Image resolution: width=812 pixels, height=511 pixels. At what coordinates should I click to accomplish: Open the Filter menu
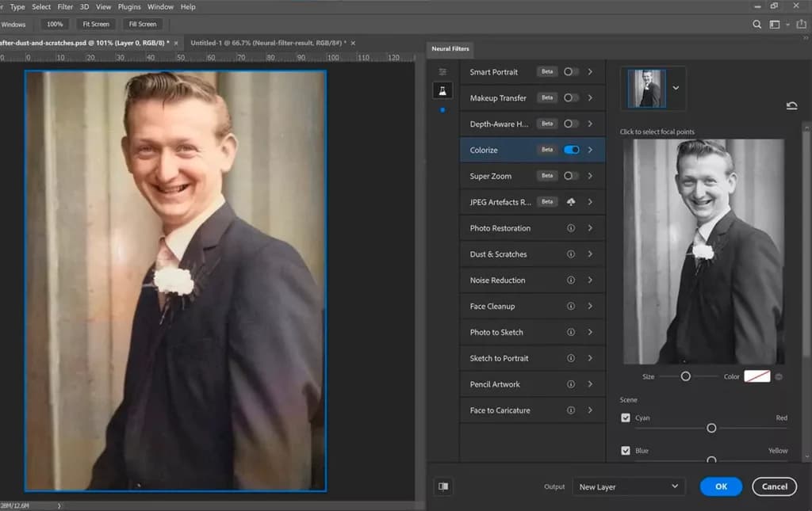(x=65, y=6)
